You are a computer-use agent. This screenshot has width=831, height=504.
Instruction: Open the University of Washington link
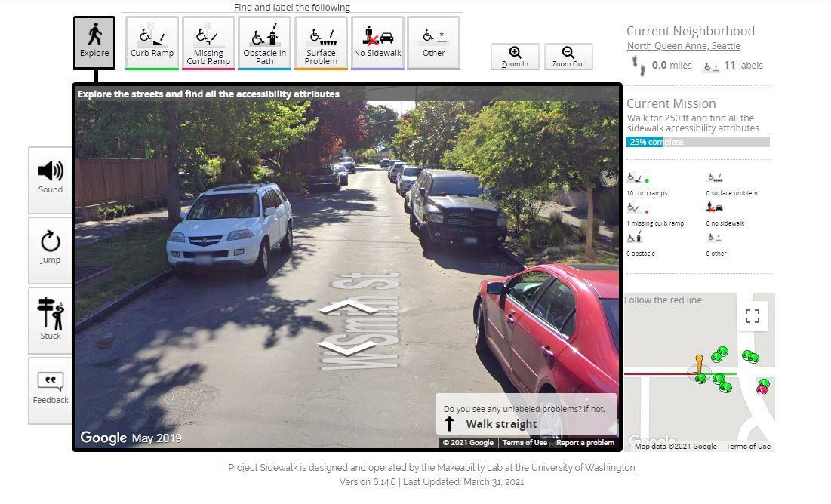click(x=583, y=468)
